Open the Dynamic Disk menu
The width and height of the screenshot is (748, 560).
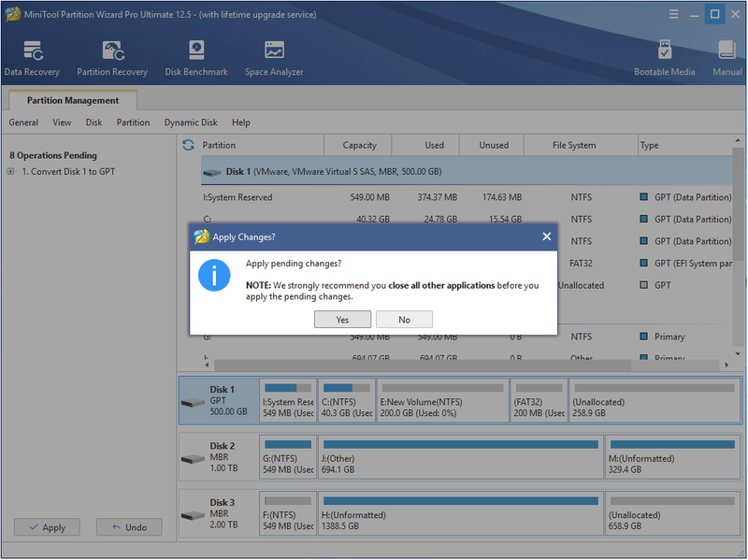[x=191, y=122]
